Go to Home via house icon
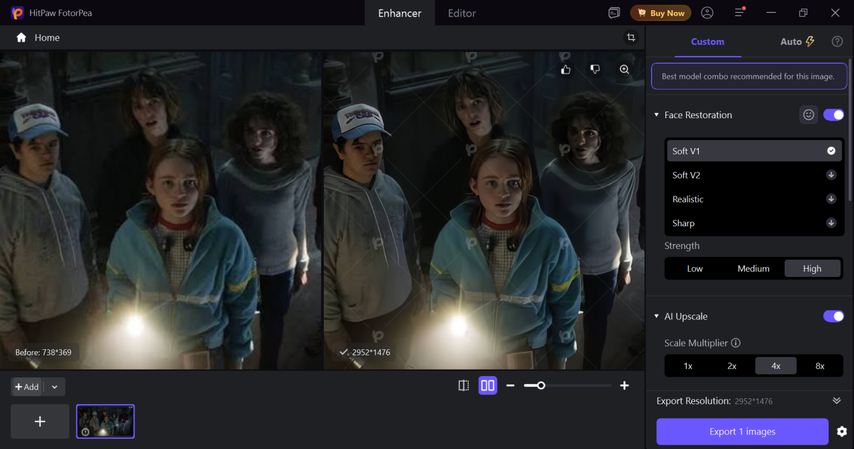This screenshot has width=854, height=449. coord(21,38)
